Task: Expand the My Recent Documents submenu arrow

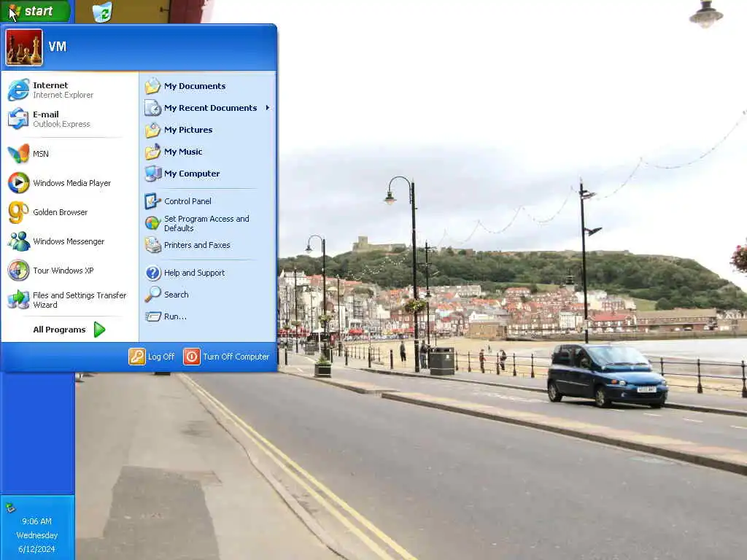Action: [268, 108]
